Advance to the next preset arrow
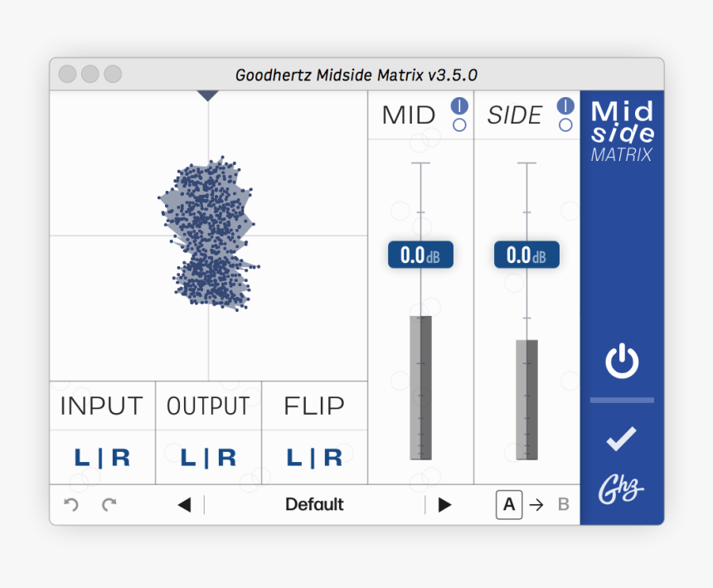The height and width of the screenshot is (588, 713). pyautogui.click(x=445, y=504)
